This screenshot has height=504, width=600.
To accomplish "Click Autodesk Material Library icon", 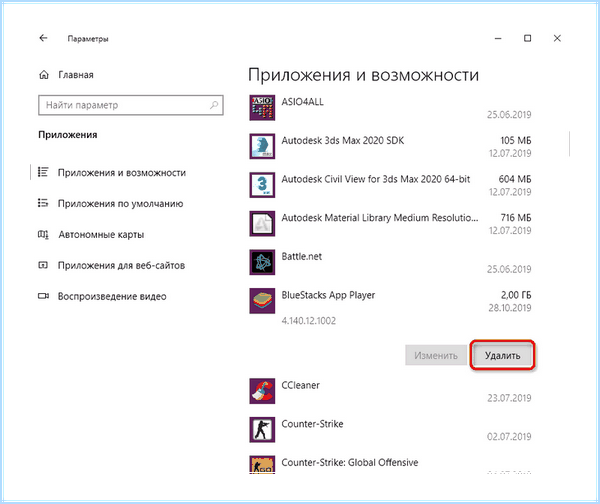I will pos(262,223).
